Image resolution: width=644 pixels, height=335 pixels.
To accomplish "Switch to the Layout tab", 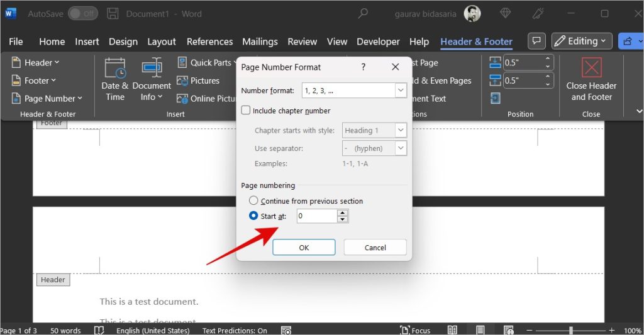I will click(162, 41).
